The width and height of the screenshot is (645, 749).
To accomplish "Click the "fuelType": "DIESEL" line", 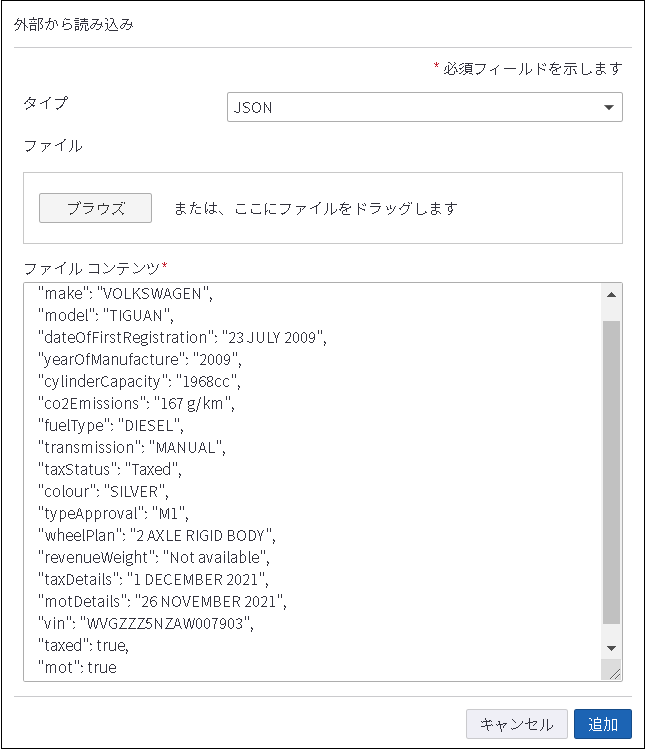I will [111, 425].
